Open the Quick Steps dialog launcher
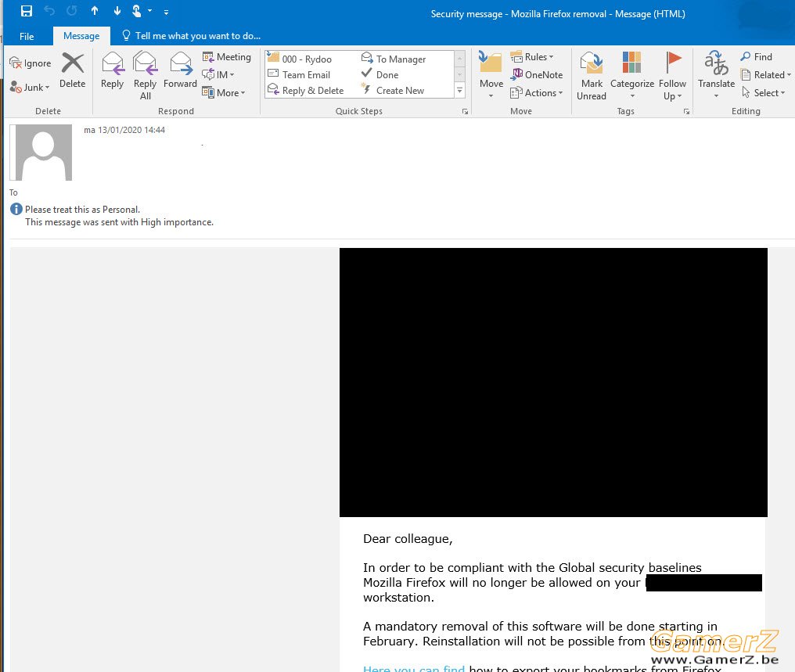Viewport: 795px width, 672px height. 465,112
